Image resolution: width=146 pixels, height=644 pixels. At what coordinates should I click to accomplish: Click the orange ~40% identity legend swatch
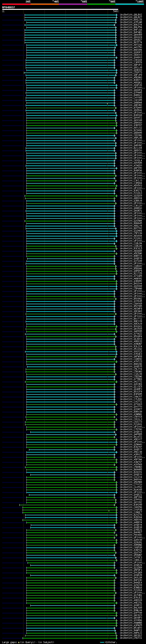45,4
